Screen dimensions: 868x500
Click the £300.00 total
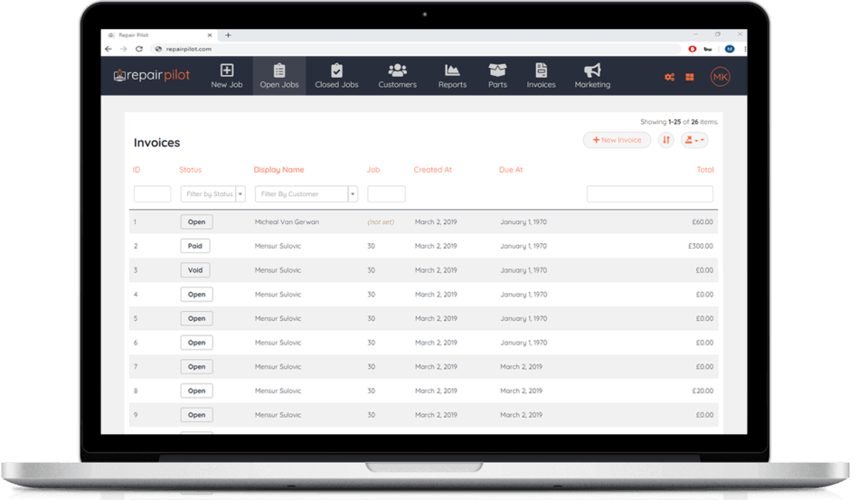pos(700,246)
